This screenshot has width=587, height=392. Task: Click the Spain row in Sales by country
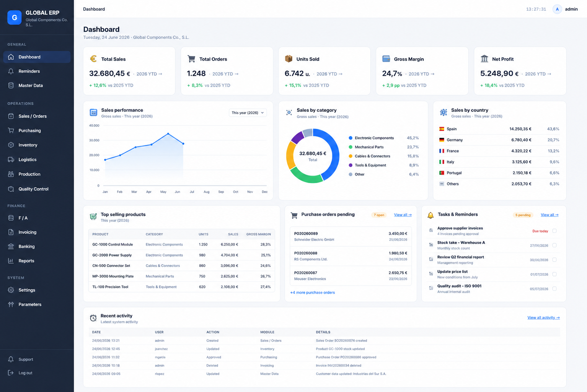[499, 129]
